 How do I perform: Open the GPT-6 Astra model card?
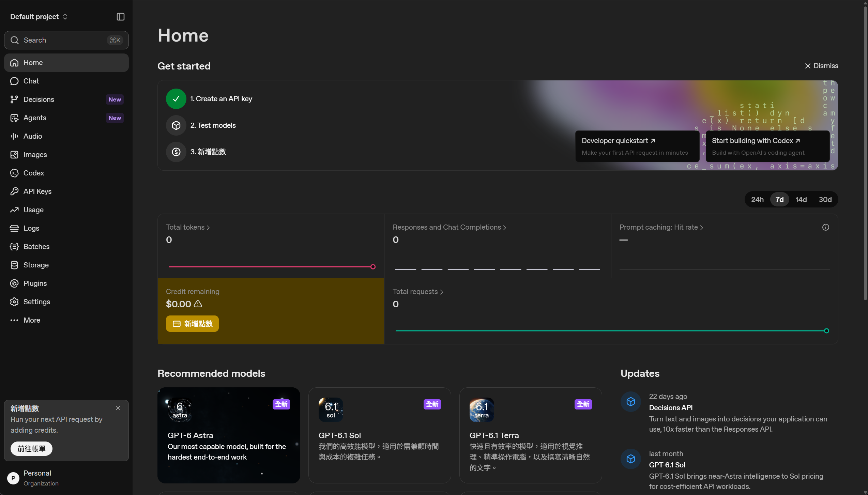click(x=229, y=435)
